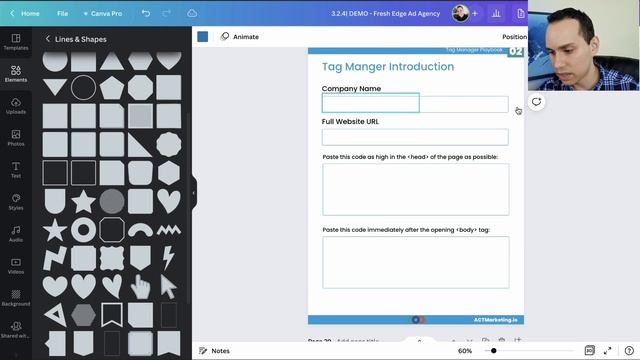Viewport: 640px width, 360px height.
Task: Go back from Lines & Shapes panel
Action: [x=48, y=39]
